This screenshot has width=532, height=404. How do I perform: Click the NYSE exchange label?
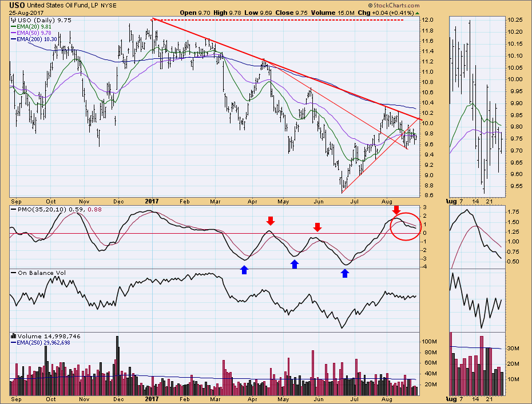[109, 5]
